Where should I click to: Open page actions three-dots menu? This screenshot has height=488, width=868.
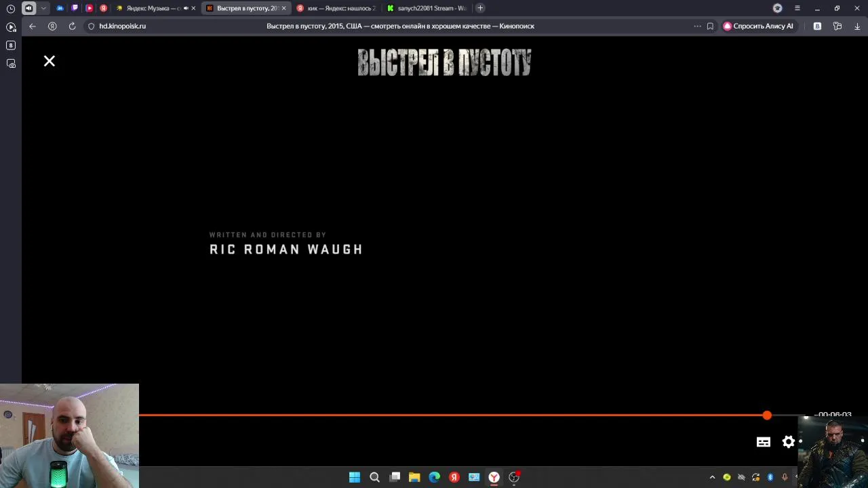[x=697, y=26]
